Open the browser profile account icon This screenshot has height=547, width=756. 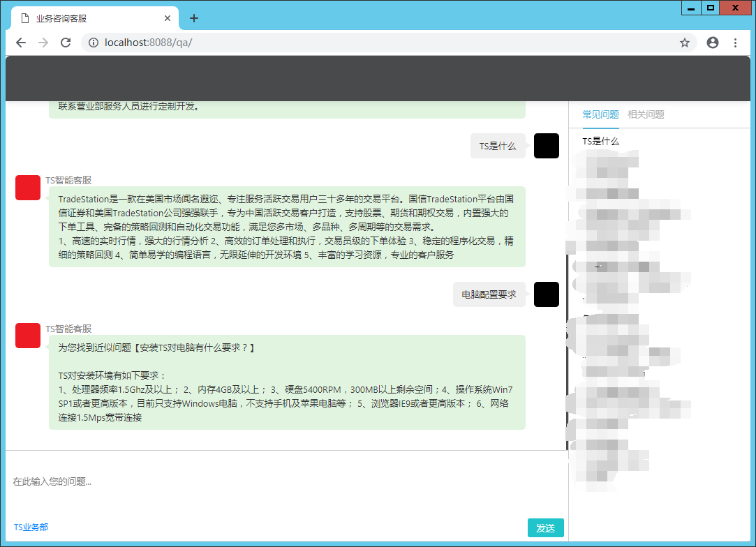click(713, 43)
